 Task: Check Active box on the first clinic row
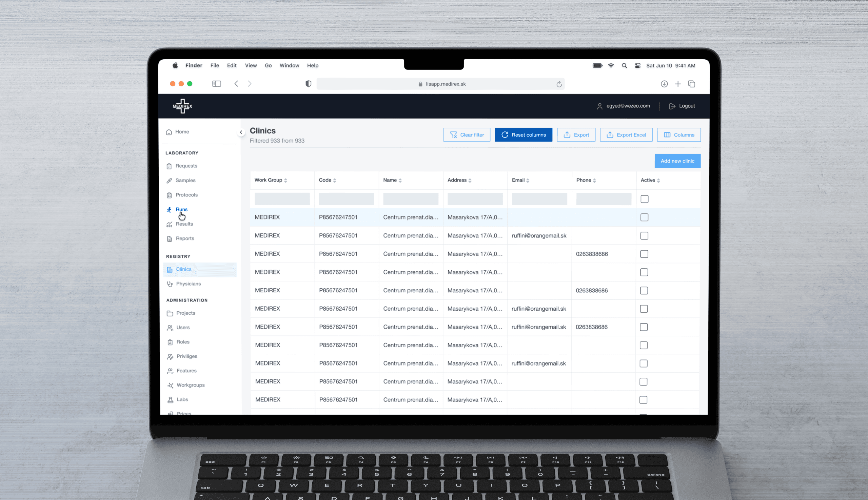[x=644, y=217]
